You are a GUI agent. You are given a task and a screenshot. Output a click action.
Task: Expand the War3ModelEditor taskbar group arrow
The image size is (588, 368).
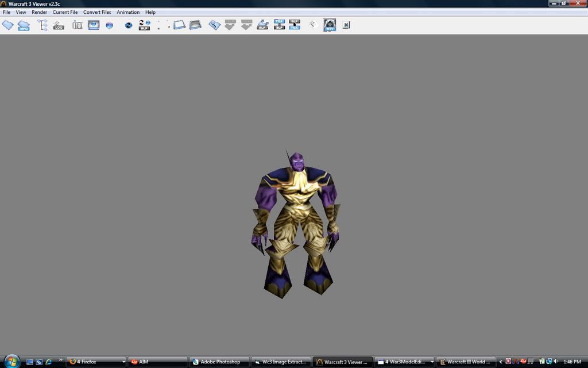pyautogui.click(x=432, y=362)
